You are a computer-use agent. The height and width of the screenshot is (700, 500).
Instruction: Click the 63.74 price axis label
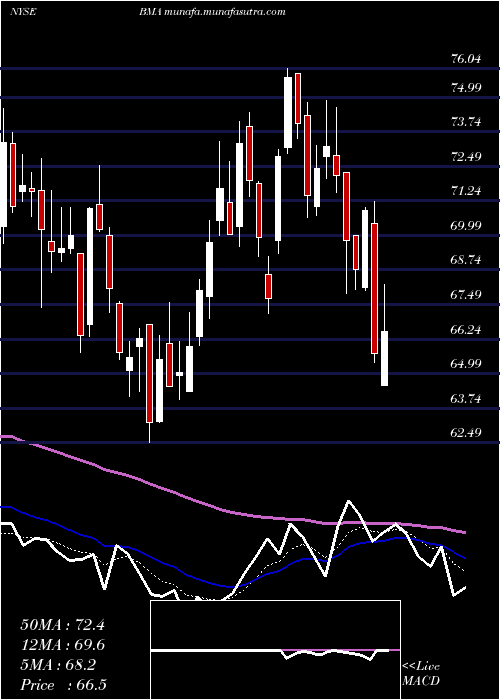click(x=467, y=398)
